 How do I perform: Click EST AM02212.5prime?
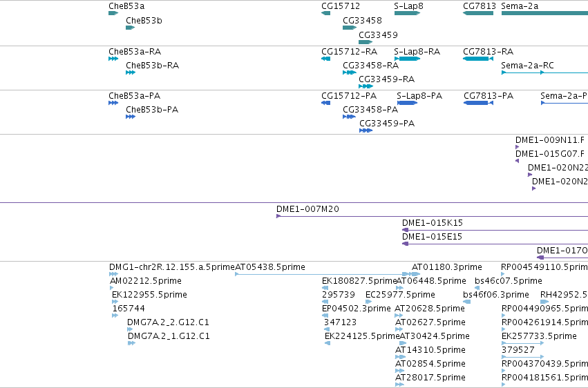[x=146, y=281]
